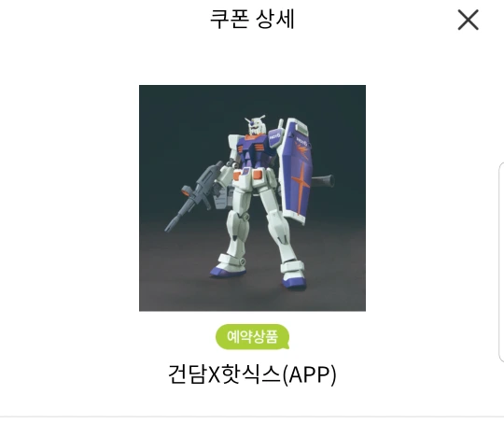Tap the speech-bubble tail of the 예약상품 label

286,346
